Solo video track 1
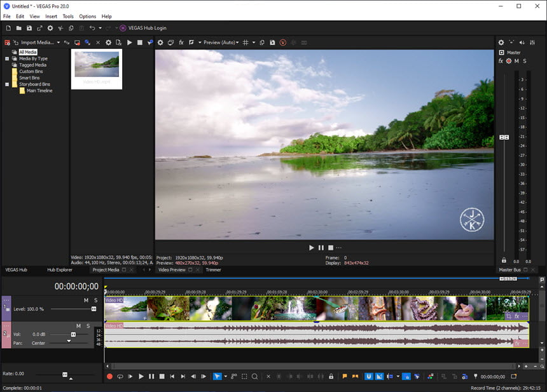The width and height of the screenshot is (547, 392). click(x=95, y=301)
